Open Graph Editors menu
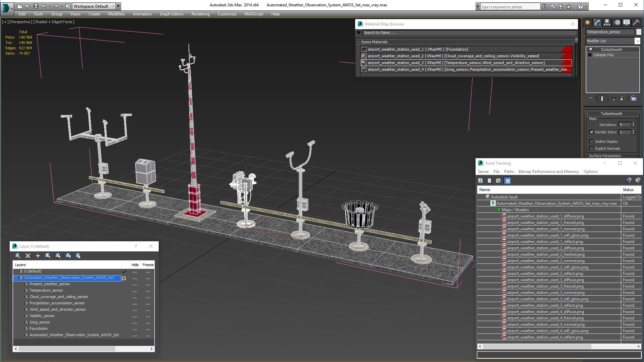 click(x=171, y=14)
